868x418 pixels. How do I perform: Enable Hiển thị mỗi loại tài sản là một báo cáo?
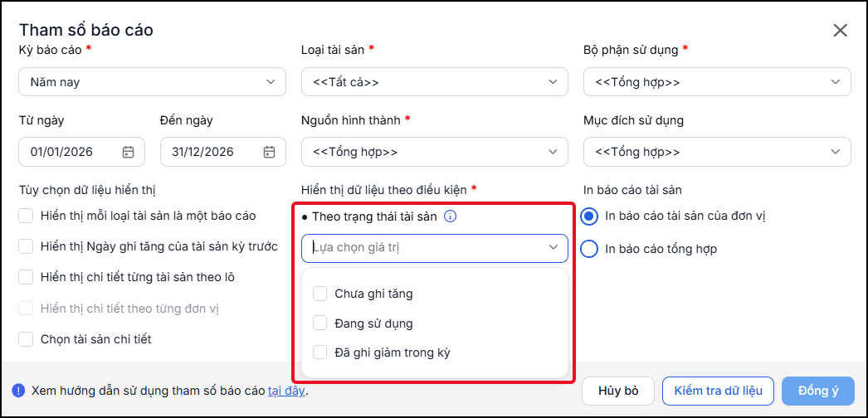tap(26, 216)
